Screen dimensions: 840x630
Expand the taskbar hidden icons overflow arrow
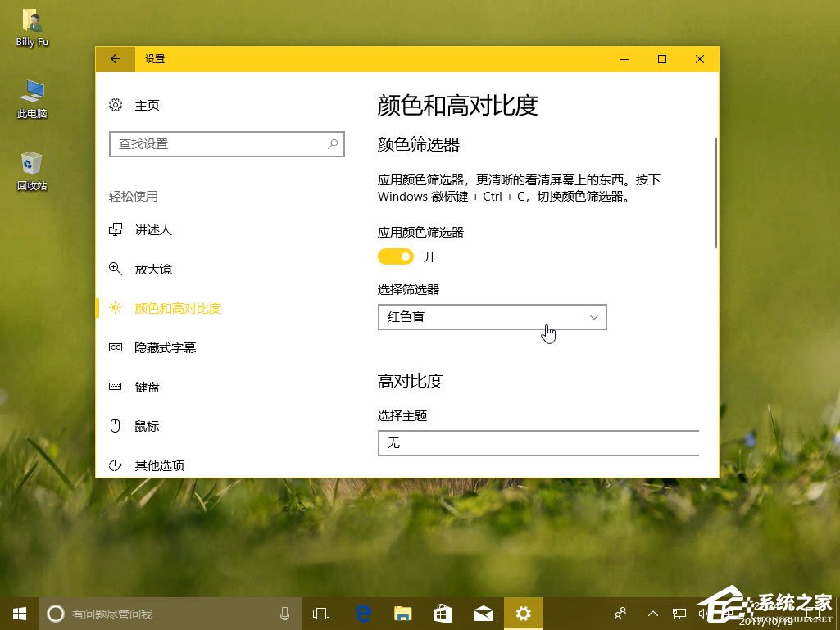[653, 613]
